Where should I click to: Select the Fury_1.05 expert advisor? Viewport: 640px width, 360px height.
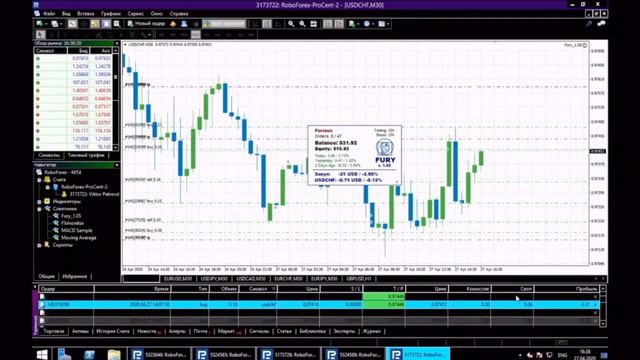(71, 216)
